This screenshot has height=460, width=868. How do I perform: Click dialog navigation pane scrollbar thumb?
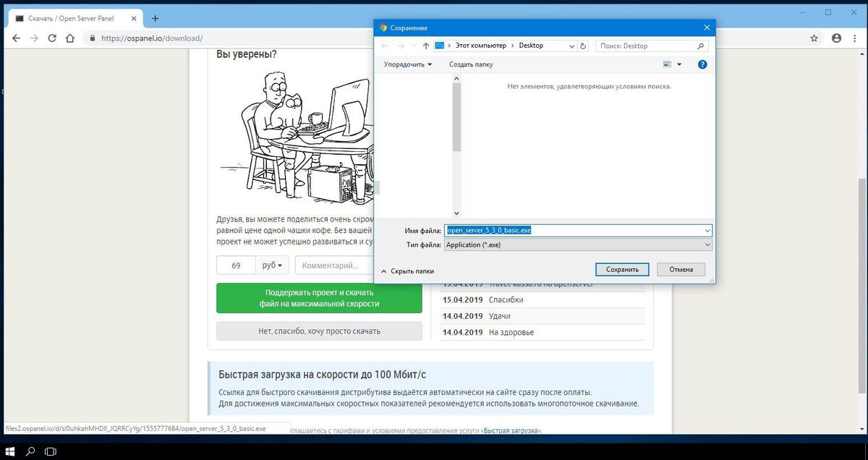click(x=456, y=116)
